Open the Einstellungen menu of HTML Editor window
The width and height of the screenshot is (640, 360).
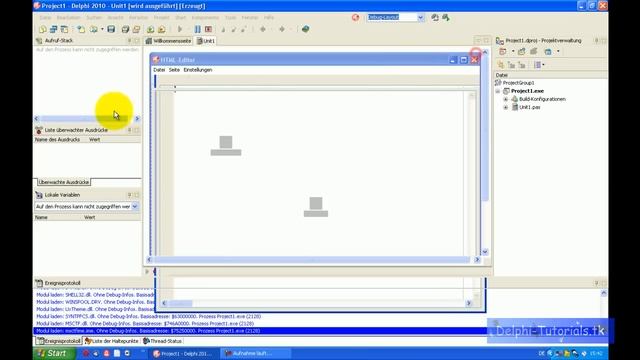coord(198,70)
